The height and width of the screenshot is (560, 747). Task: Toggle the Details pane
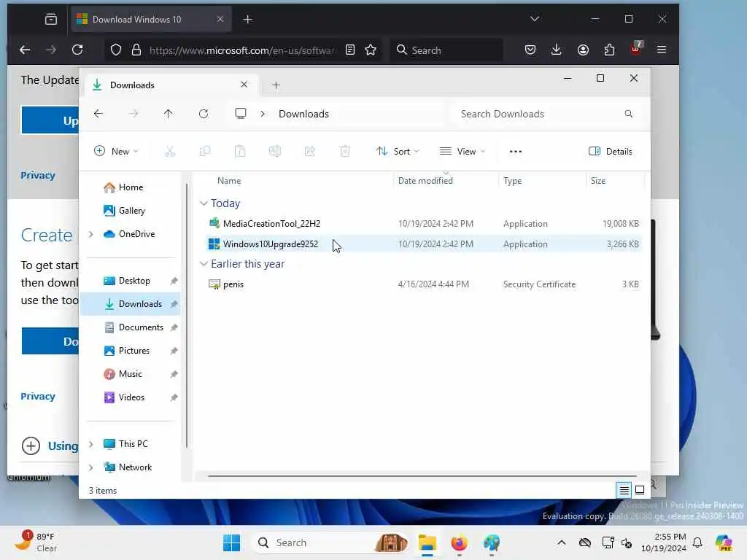(x=611, y=152)
